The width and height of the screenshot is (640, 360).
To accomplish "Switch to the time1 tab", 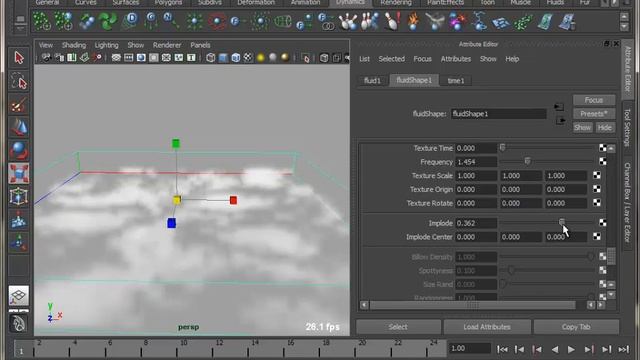I will click(456, 81).
